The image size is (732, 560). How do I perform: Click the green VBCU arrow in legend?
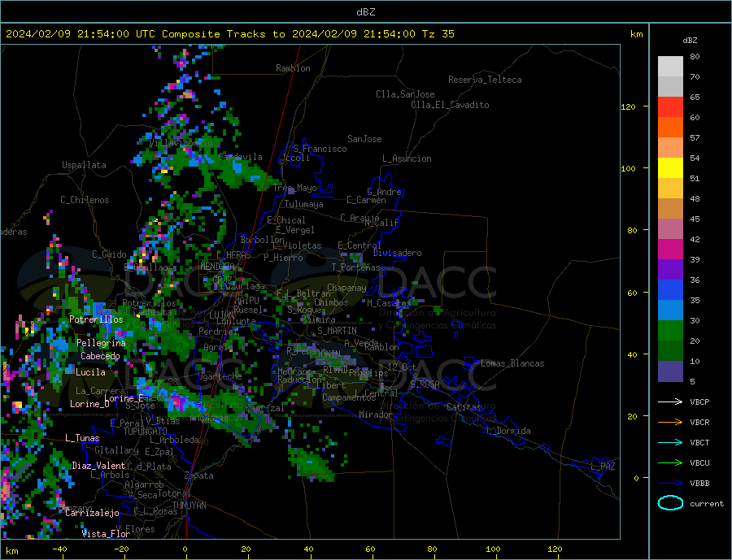click(670, 463)
